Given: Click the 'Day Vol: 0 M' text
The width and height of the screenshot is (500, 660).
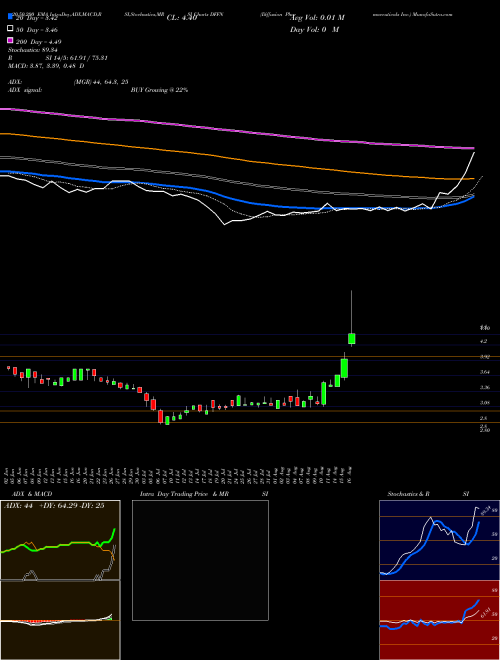Looking at the screenshot, I should pyautogui.click(x=314, y=30).
